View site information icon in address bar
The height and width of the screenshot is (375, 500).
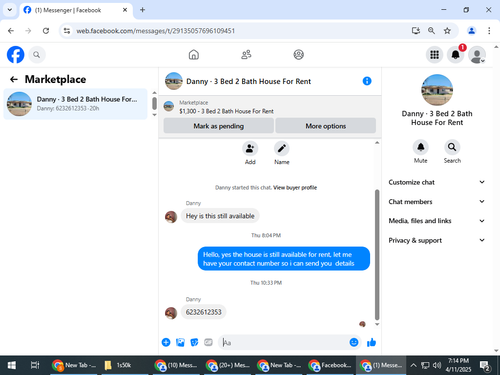click(x=67, y=31)
